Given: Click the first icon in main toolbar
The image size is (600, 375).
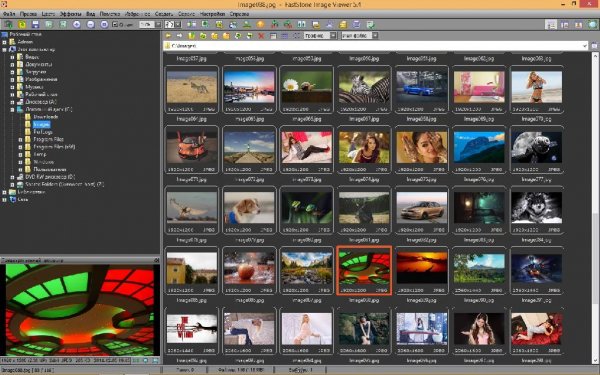Looking at the screenshot, I should (x=8, y=24).
